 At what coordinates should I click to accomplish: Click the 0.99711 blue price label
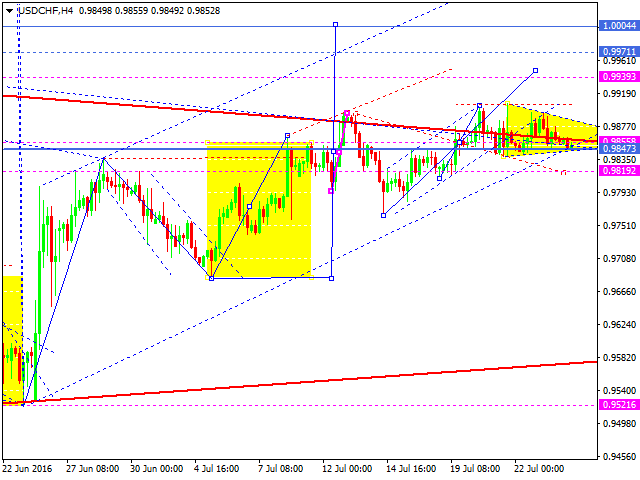[619, 51]
